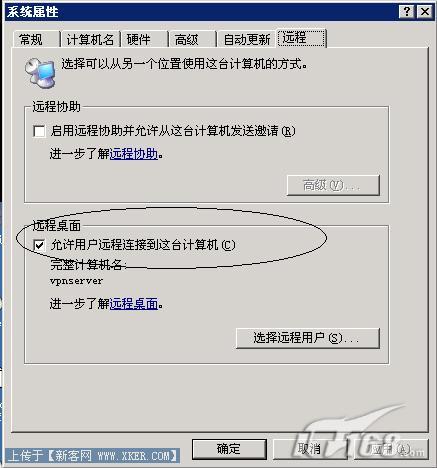
Task: Go to the 高级 tab
Action: [x=192, y=39]
